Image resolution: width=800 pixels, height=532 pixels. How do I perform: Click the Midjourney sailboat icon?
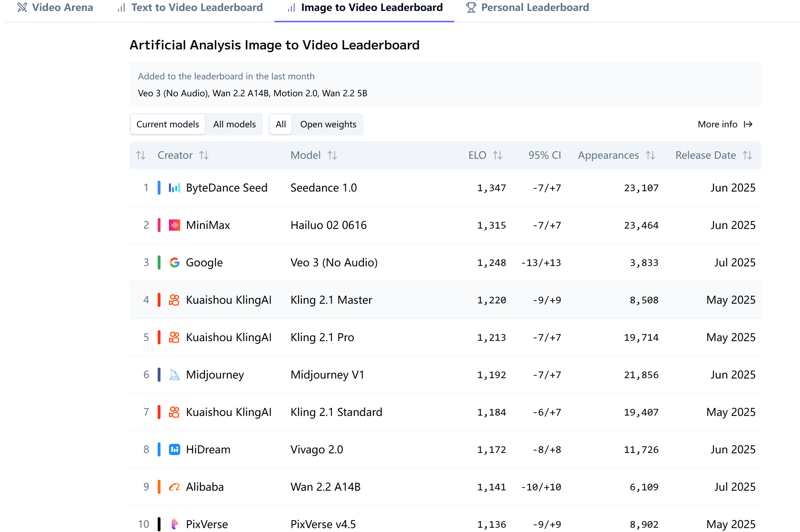pos(174,375)
